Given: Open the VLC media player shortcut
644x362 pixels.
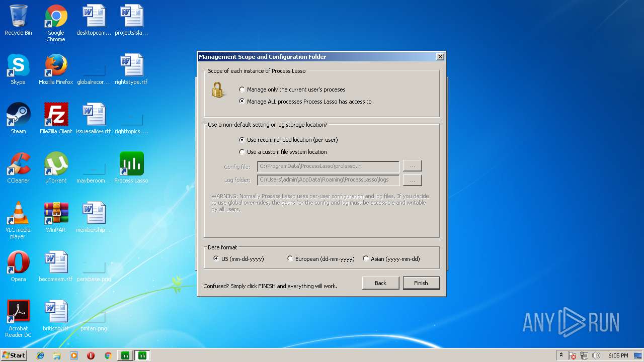Looking at the screenshot, I should pos(18,220).
